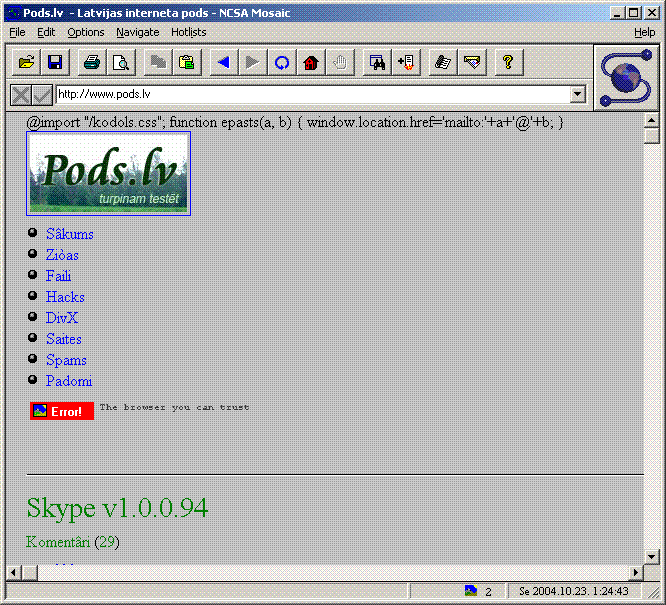
Task: Open the Navigate menu
Action: (138, 32)
